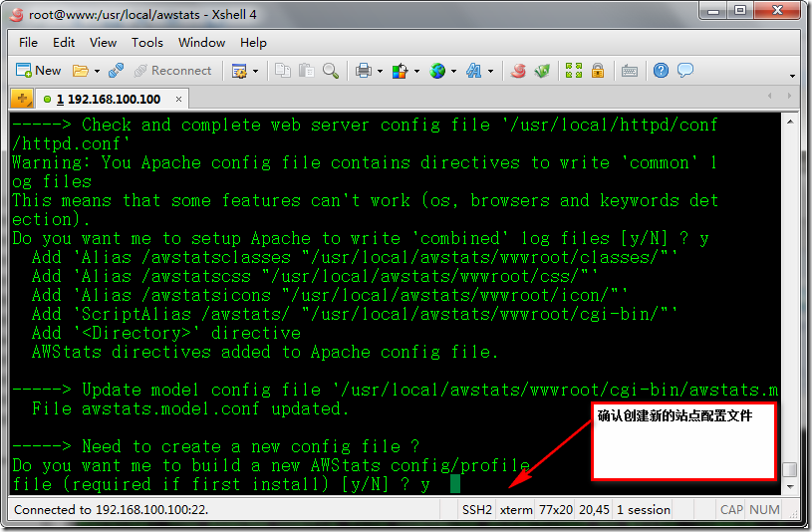Click the Disconnect link icon
Viewport: 812px width, 532px height.
pos(116,71)
